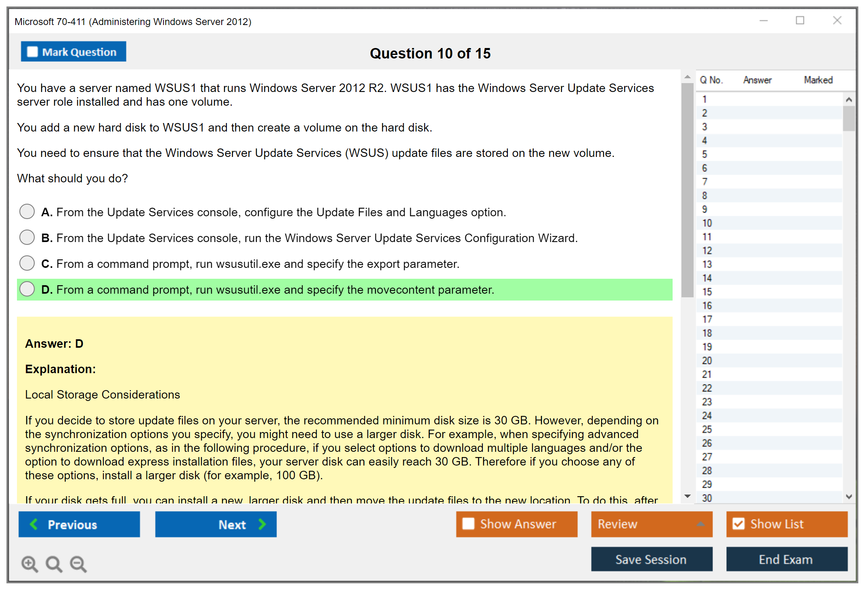
Task: Enable the Show Answer checkbox
Action: coord(468,524)
